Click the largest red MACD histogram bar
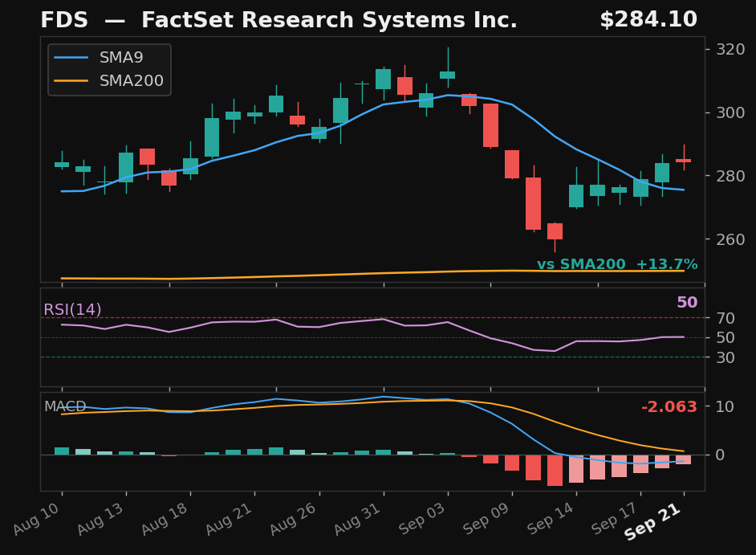756x555 pixels. pyautogui.click(x=555, y=470)
